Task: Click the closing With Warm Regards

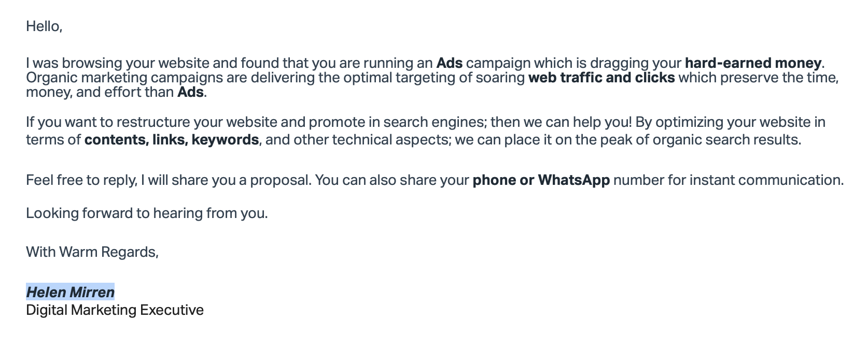Action: point(92,252)
